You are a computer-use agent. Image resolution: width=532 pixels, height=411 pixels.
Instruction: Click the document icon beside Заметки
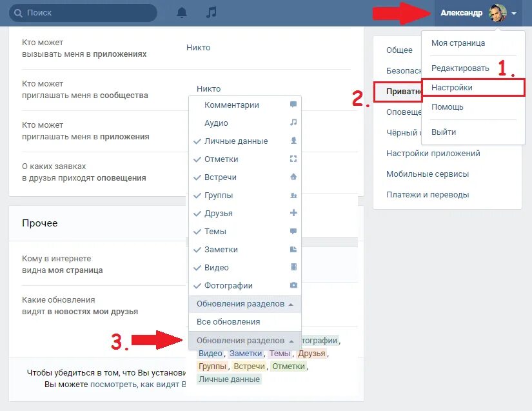tap(293, 250)
